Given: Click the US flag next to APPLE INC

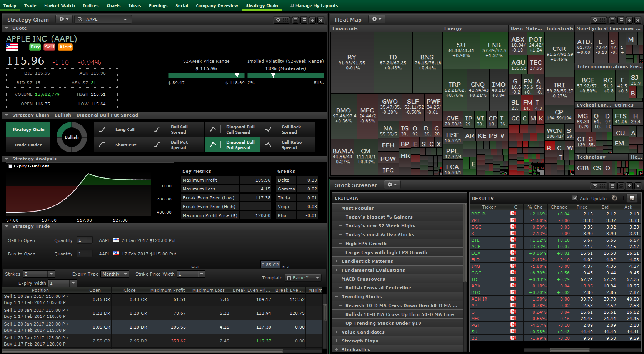Looking at the screenshot, I should pyautogui.click(x=12, y=47).
